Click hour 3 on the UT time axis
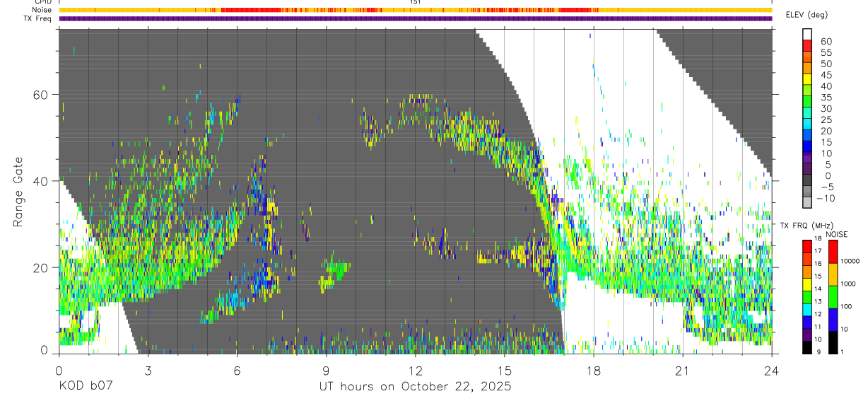This screenshot has height=401, width=868. (148, 370)
